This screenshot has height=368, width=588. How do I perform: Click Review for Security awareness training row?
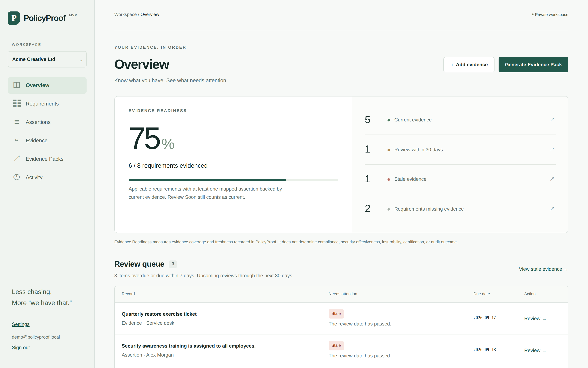[535, 350]
